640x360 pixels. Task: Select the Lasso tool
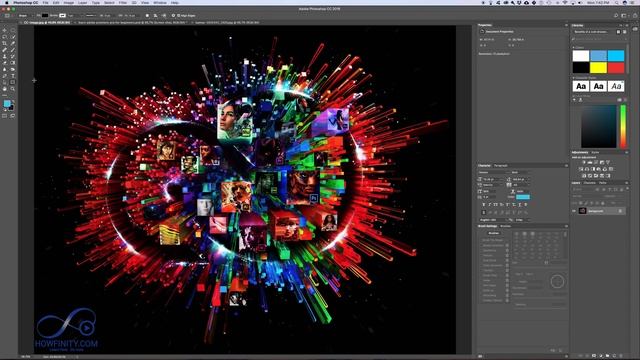(4, 37)
